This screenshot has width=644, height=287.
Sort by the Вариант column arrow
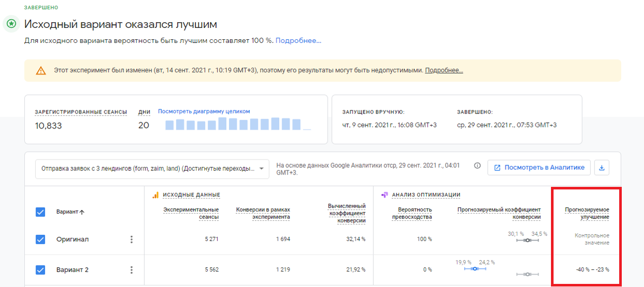pos(82,212)
